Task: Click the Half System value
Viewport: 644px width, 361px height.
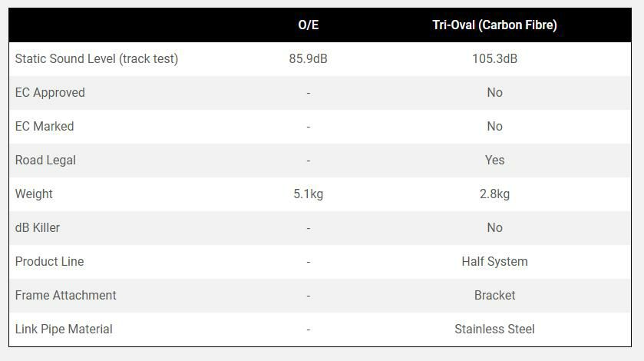Action: click(494, 261)
